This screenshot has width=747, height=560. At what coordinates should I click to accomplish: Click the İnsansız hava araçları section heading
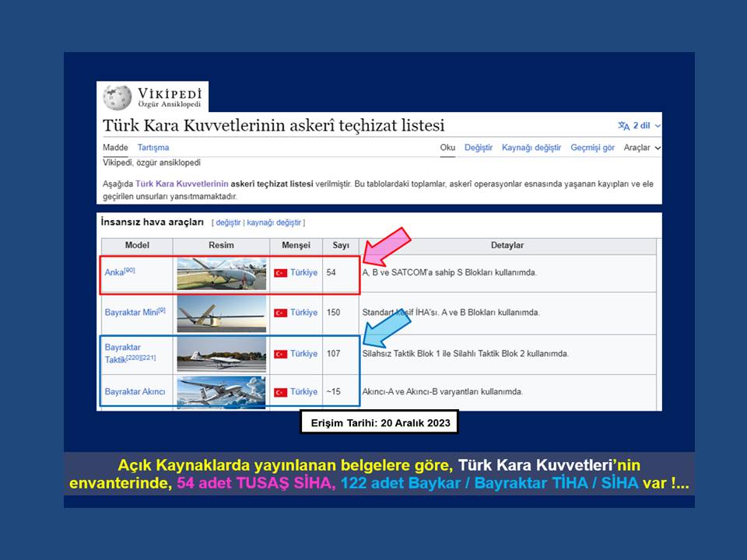tap(152, 222)
